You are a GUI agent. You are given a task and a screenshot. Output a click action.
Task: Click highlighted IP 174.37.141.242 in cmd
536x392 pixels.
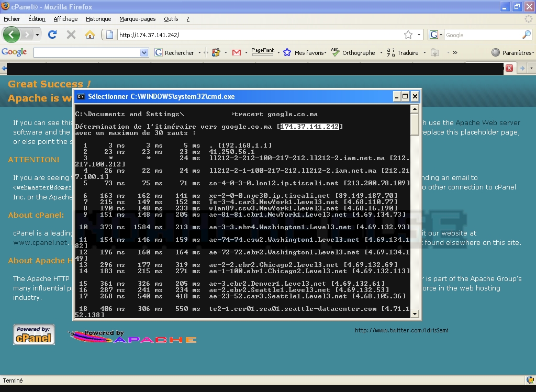pos(310,127)
